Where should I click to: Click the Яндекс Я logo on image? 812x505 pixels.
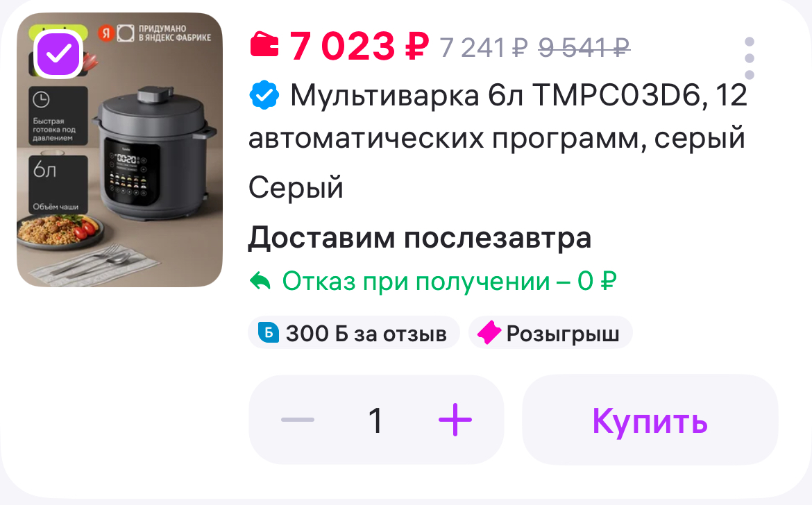coord(106,33)
